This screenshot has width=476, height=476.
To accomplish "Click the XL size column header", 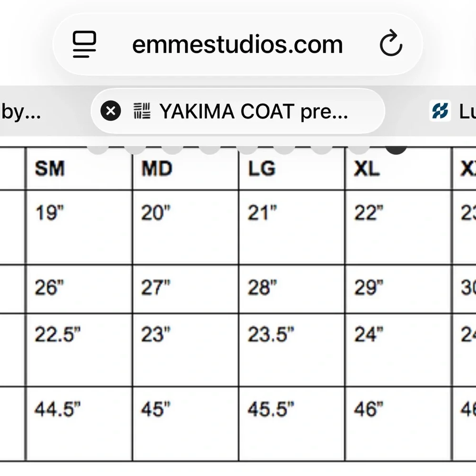I will coord(367,169).
